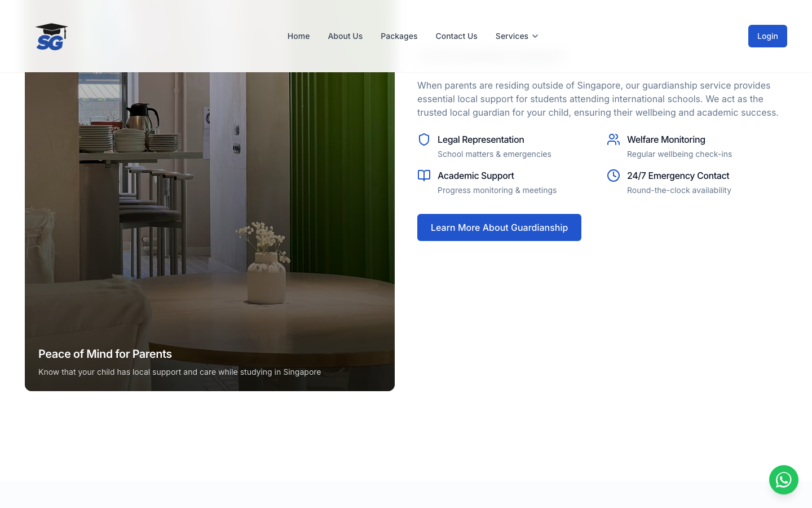Screen dimensions: 812x508
Task: Click Learn More About Guardianship button
Action: [499, 227]
